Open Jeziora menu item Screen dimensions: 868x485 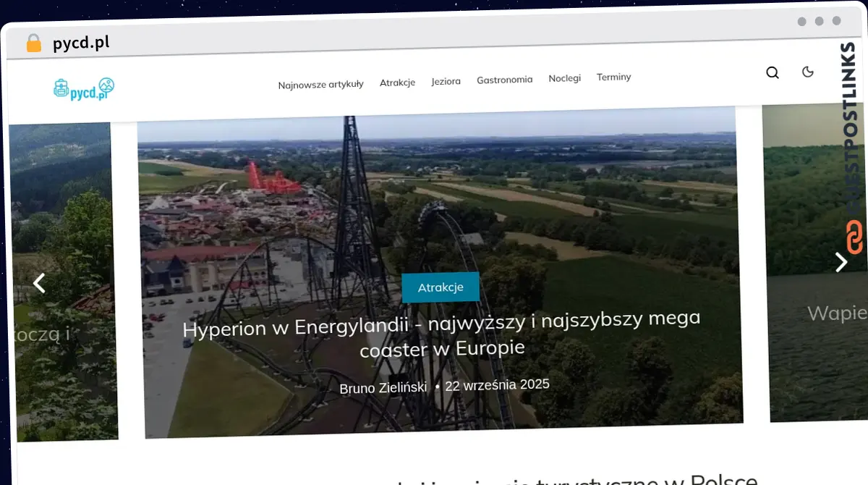coord(446,81)
